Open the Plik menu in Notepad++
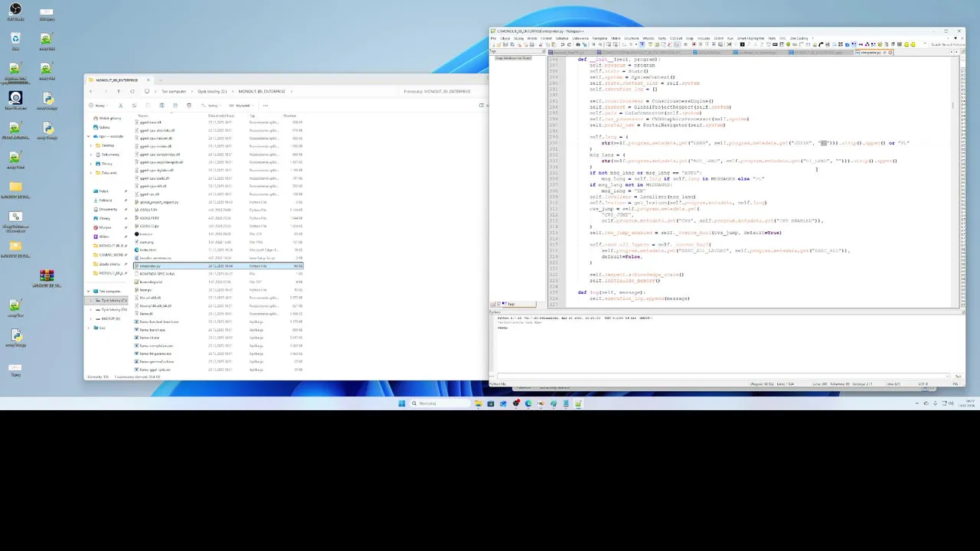This screenshot has width=980, height=551. [x=493, y=38]
